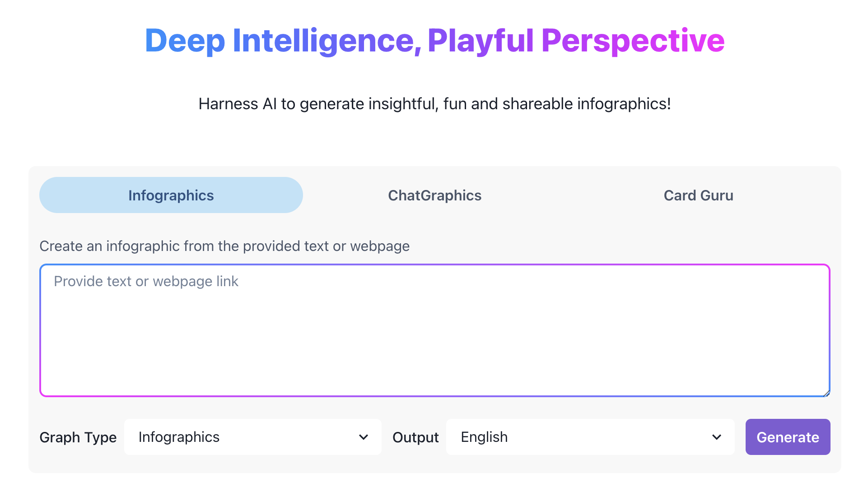Screen dimensions: 868x501
Task: Click the Graph Type chevron arrow
Action: pyautogui.click(x=363, y=437)
